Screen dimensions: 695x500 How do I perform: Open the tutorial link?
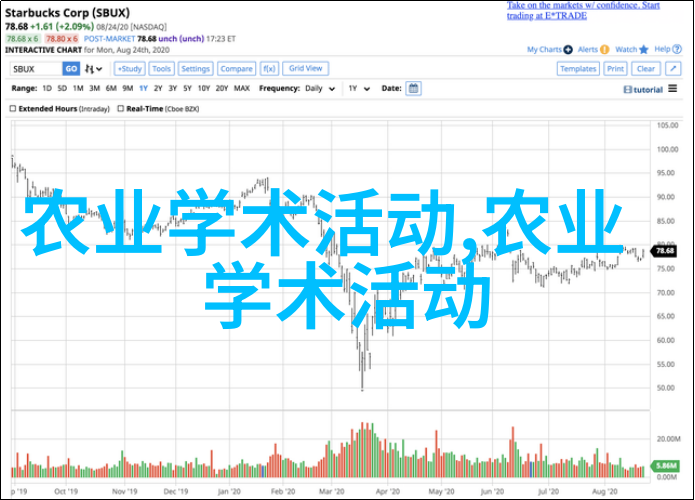tap(643, 90)
